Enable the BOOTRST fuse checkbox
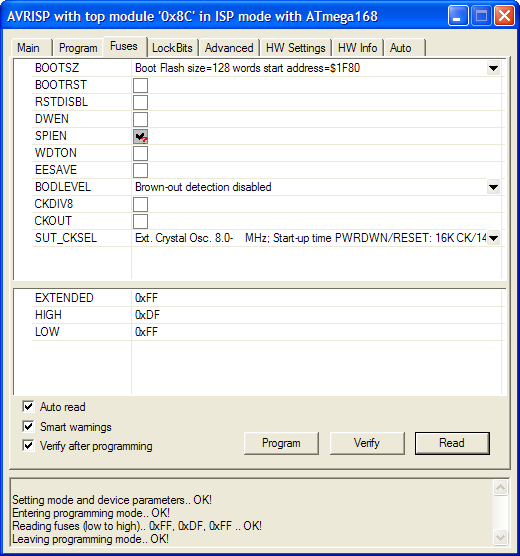 [x=140, y=85]
